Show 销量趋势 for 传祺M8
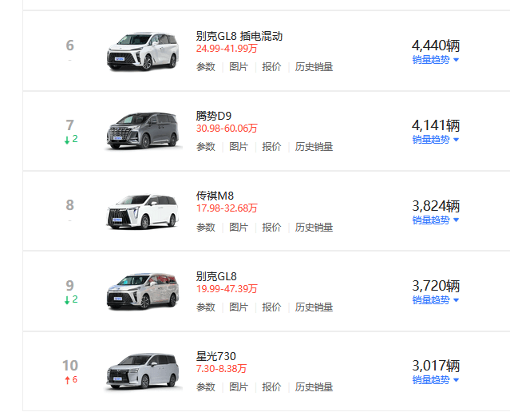Image resolution: width=510 pixels, height=420 pixels. click(436, 220)
